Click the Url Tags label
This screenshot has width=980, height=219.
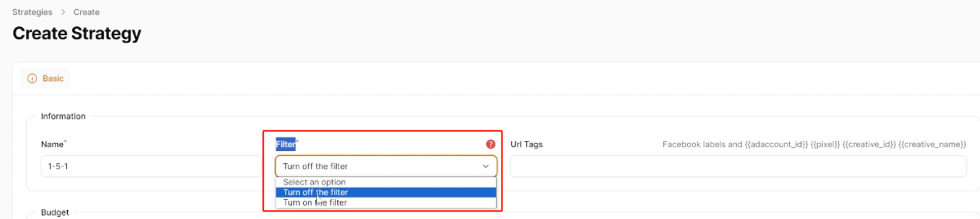[x=526, y=144]
